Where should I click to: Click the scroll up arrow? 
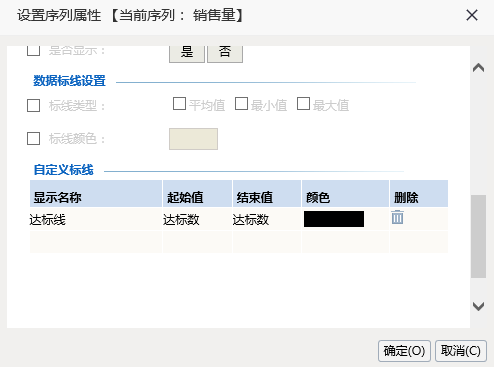point(478,68)
